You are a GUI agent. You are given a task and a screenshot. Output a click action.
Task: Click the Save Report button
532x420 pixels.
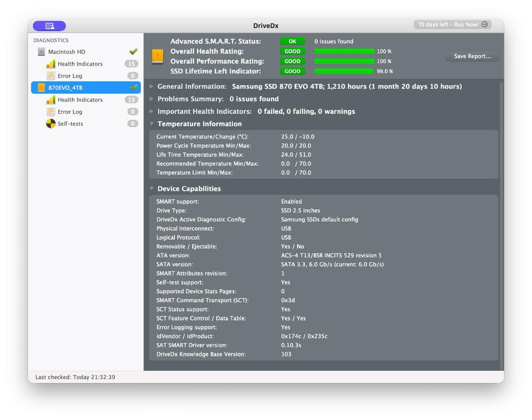click(471, 56)
